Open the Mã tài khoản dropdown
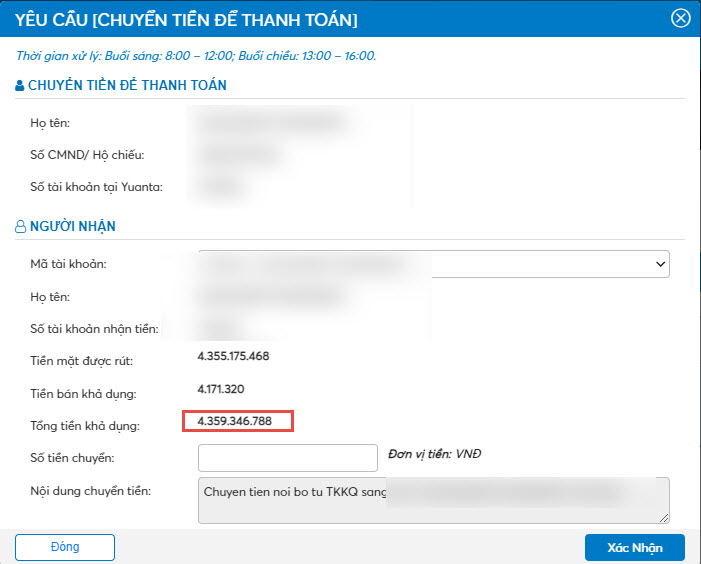 click(x=434, y=264)
